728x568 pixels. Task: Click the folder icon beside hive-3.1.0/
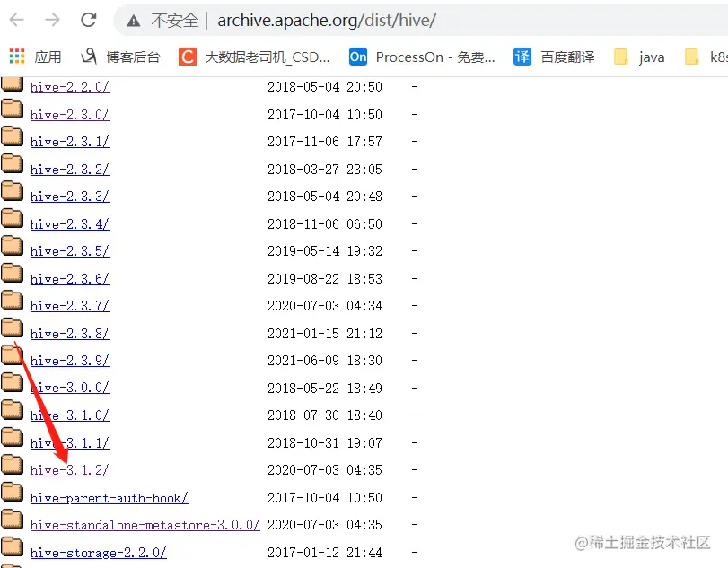click(x=12, y=410)
